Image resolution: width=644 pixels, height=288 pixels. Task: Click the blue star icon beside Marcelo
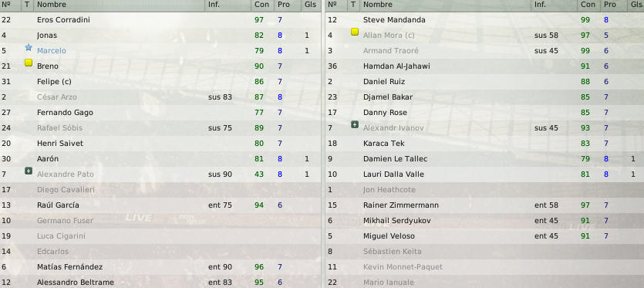(29, 48)
